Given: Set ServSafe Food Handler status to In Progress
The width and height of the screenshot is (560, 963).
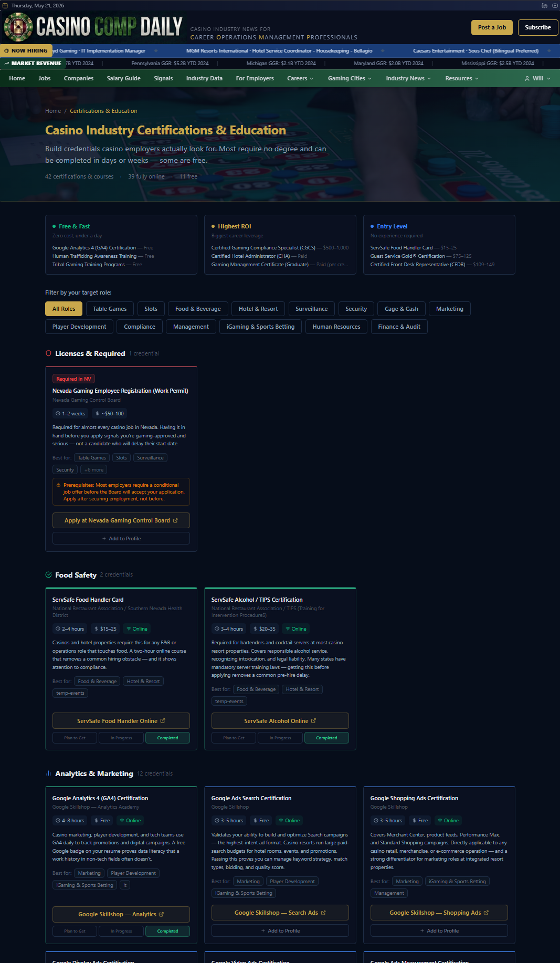Looking at the screenshot, I should point(121,738).
